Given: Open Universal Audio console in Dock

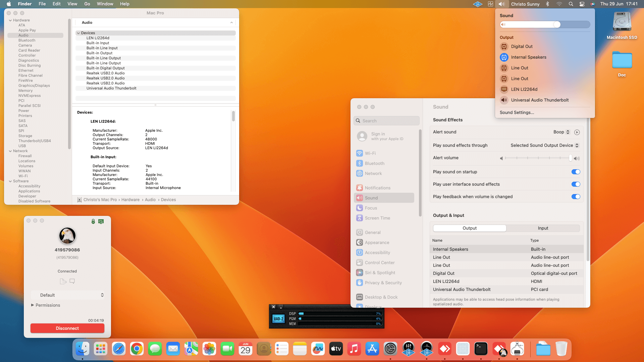Looking at the screenshot, I should 408,349.
